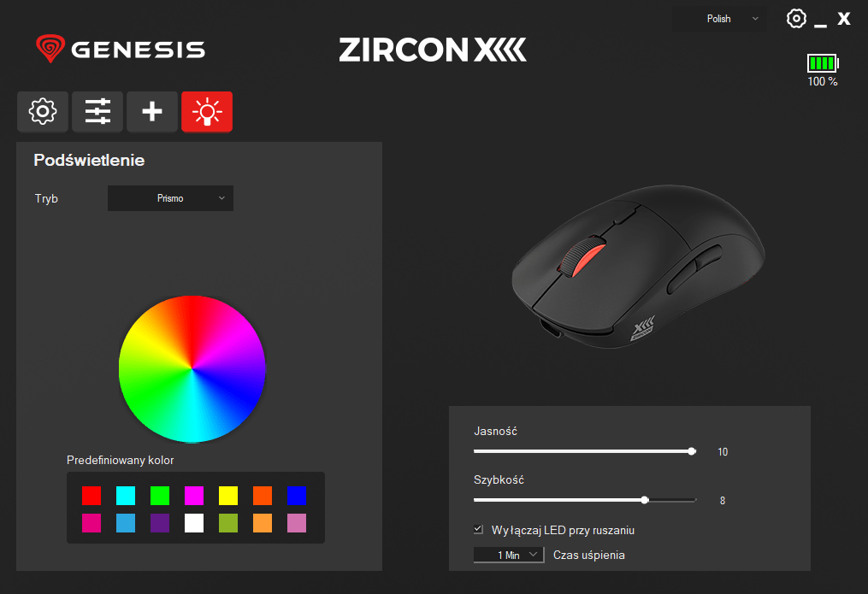Toggle Wyłączaj LED przy ruszaniu checkbox
868x594 pixels.
click(478, 530)
